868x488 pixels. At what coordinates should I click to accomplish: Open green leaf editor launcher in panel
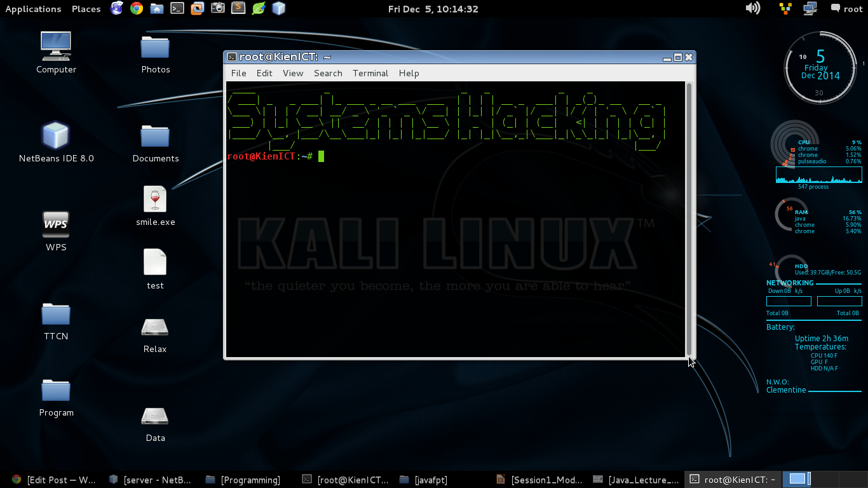click(258, 8)
